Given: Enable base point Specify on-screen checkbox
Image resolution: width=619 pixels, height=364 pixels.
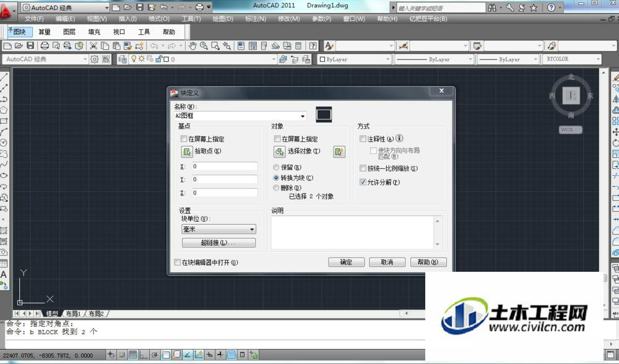Looking at the screenshot, I should coord(184,139).
